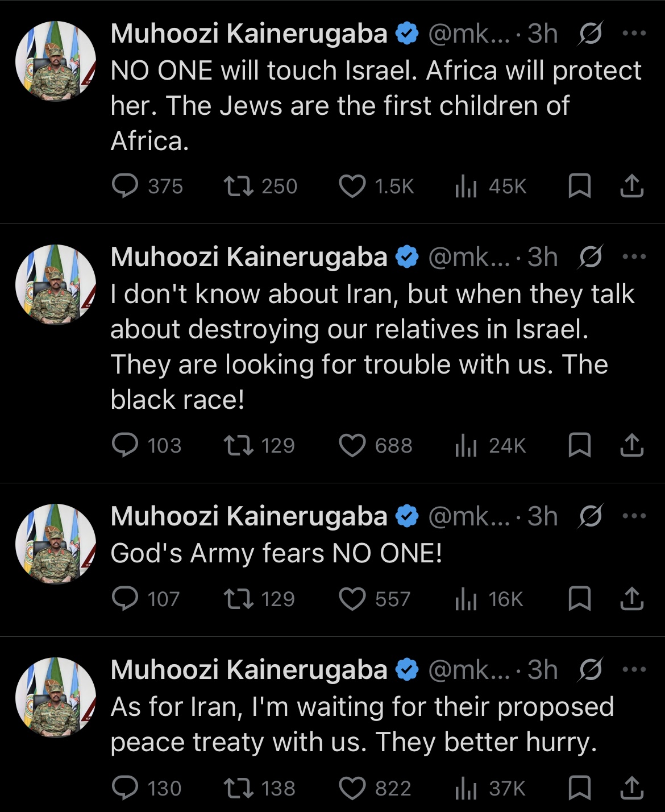Like the tweet with 1.5K likes
The width and height of the screenshot is (665, 812).
(x=352, y=186)
